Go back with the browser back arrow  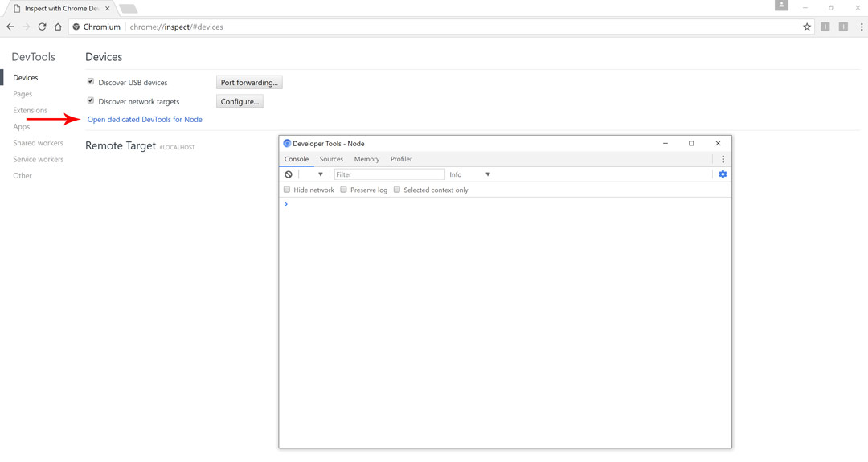pos(10,27)
